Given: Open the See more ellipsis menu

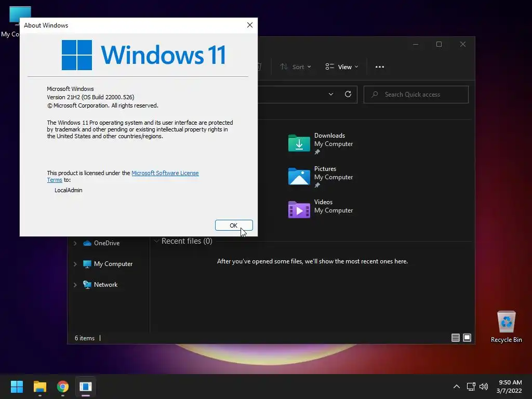Looking at the screenshot, I should 380,67.
